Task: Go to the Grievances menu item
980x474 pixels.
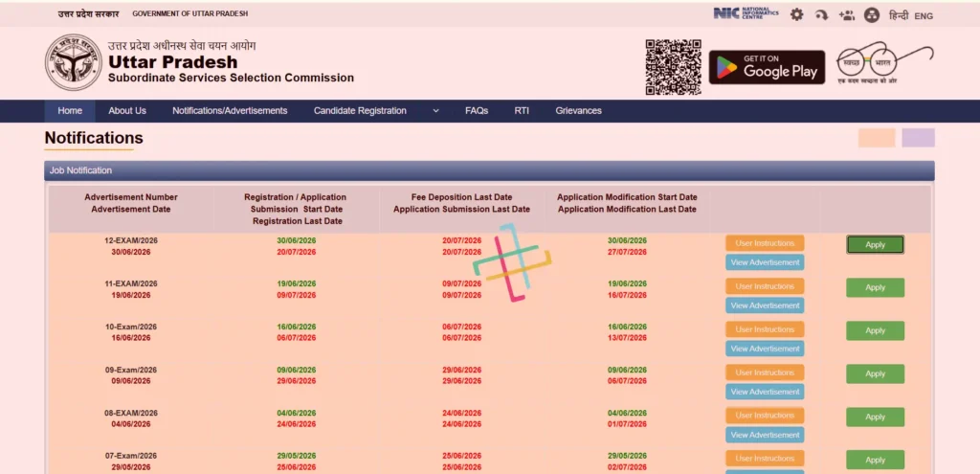Action: click(x=578, y=111)
